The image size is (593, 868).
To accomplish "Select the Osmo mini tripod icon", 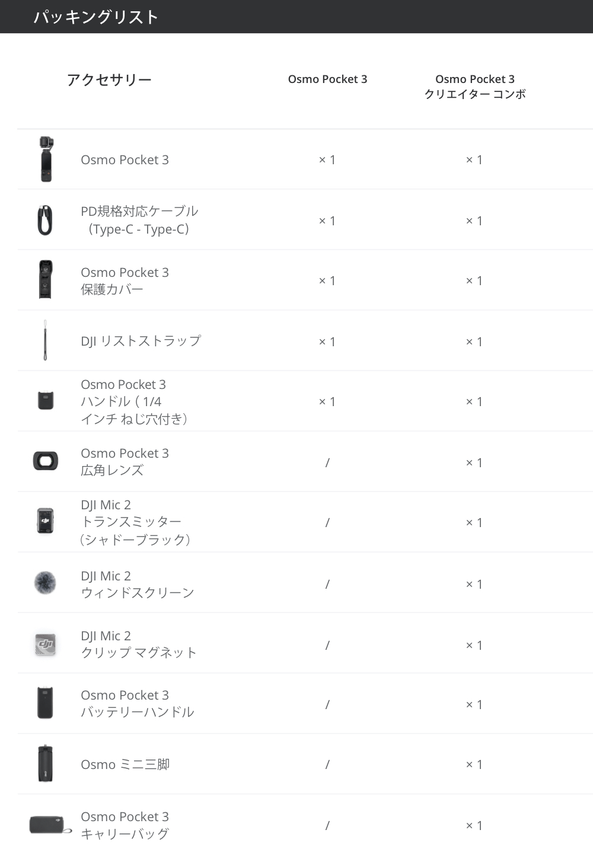I will point(45,764).
